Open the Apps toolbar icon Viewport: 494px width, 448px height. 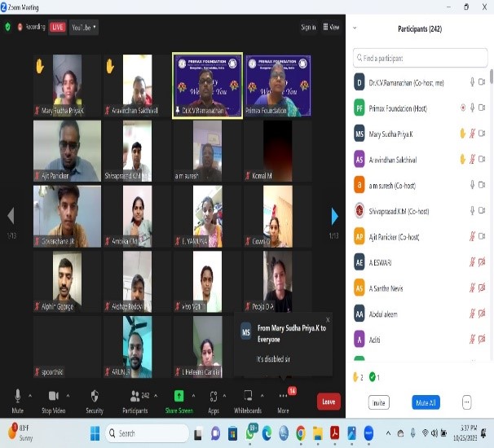tap(214, 401)
